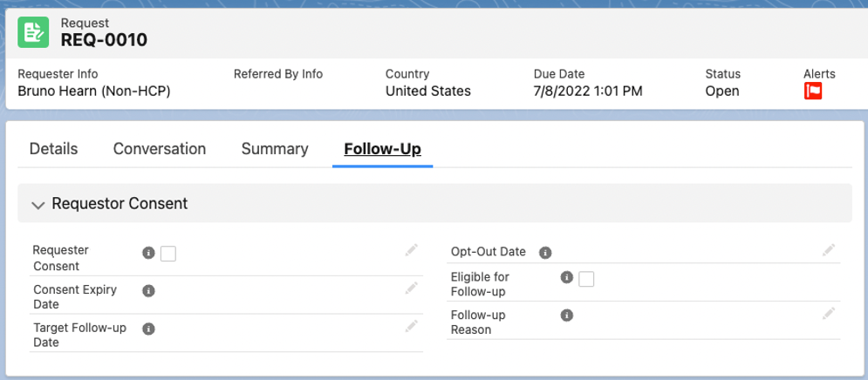Click info icon beside Eligible for Follow-up
Viewport: 868px width, 380px height.
click(x=566, y=278)
